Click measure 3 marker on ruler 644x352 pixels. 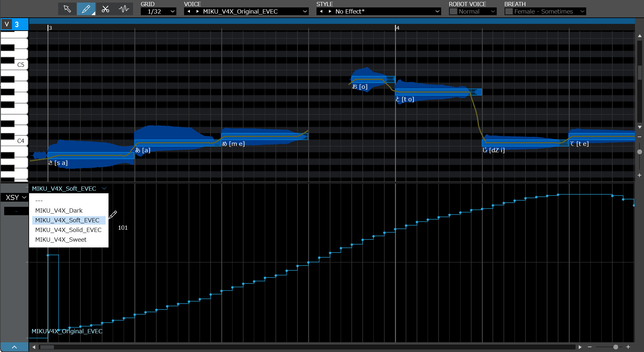(x=50, y=28)
